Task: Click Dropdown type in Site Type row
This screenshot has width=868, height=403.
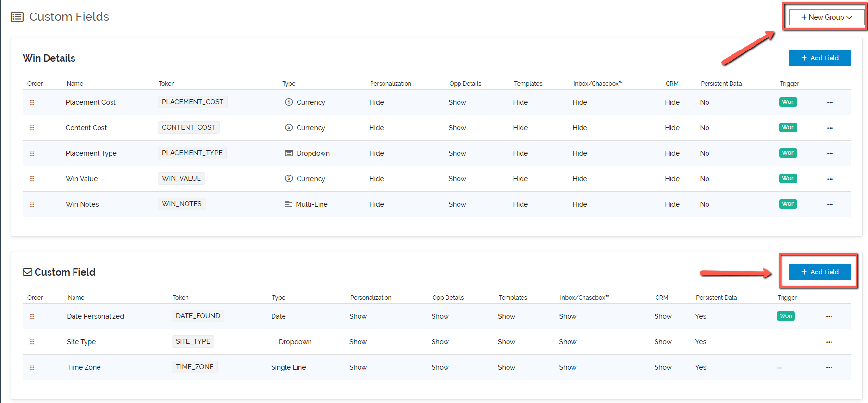Action: click(295, 342)
